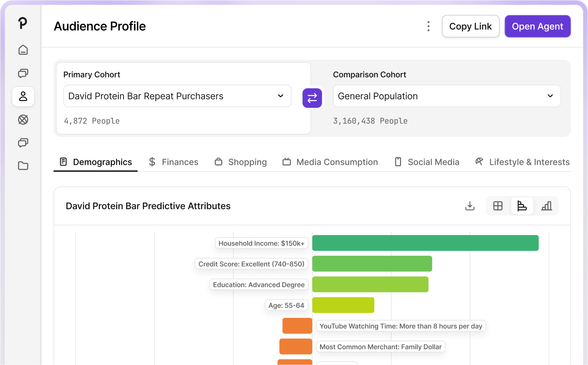The width and height of the screenshot is (588, 365).
Task: Expand the Primary Cohort dropdown
Action: point(177,96)
